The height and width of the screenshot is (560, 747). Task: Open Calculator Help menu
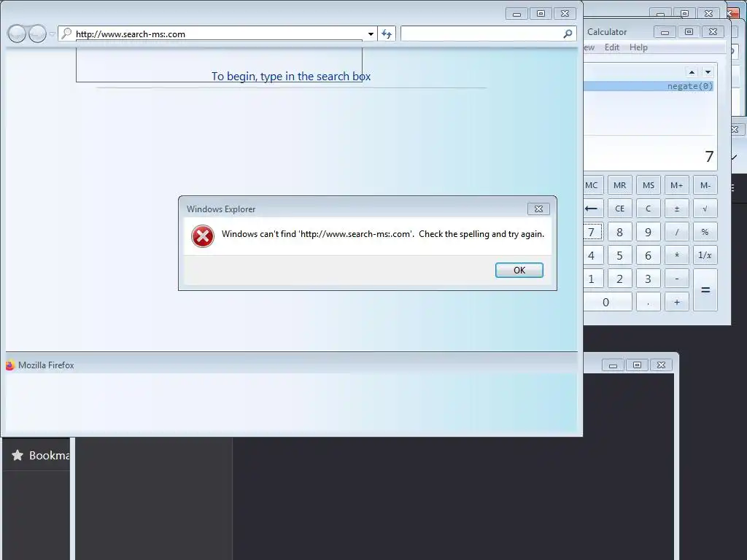pyautogui.click(x=638, y=47)
